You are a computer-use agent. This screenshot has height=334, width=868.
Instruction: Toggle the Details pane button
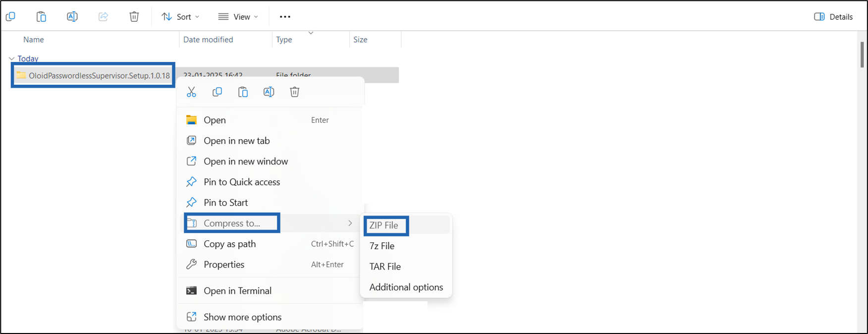833,17
